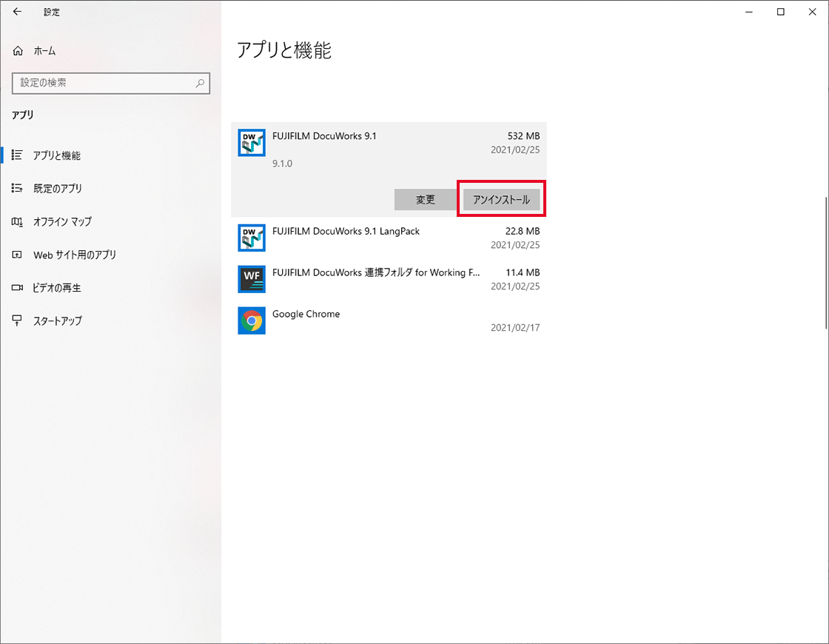
Task: Go to オフライン マップ page
Action: [x=62, y=221]
